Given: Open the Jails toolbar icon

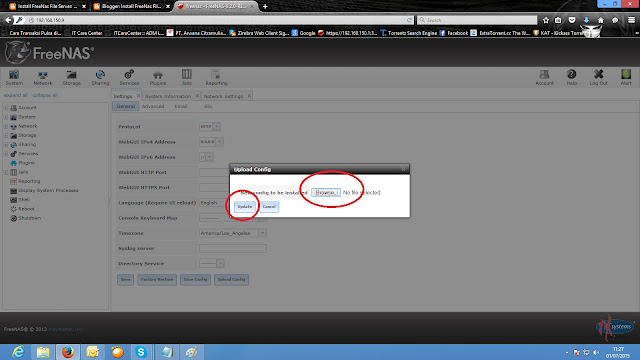Looking at the screenshot, I should [187, 77].
